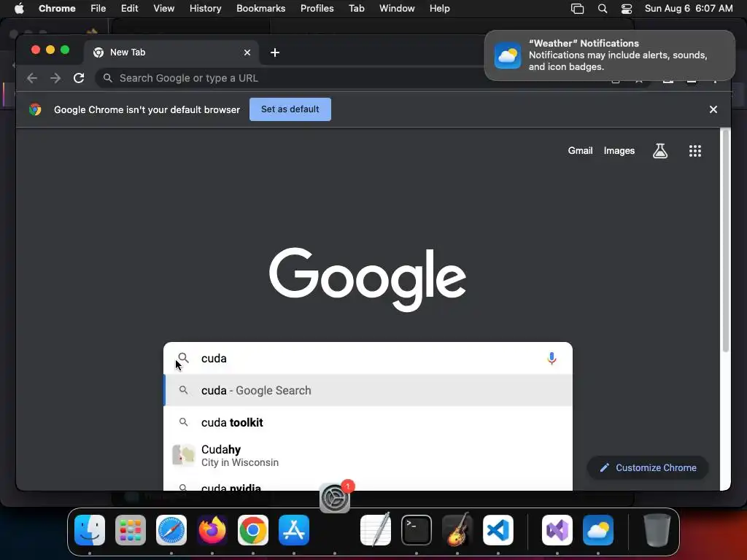This screenshot has height=560, width=747.
Task: Open Visual Studio Code from the dock
Action: pyautogui.click(x=498, y=530)
